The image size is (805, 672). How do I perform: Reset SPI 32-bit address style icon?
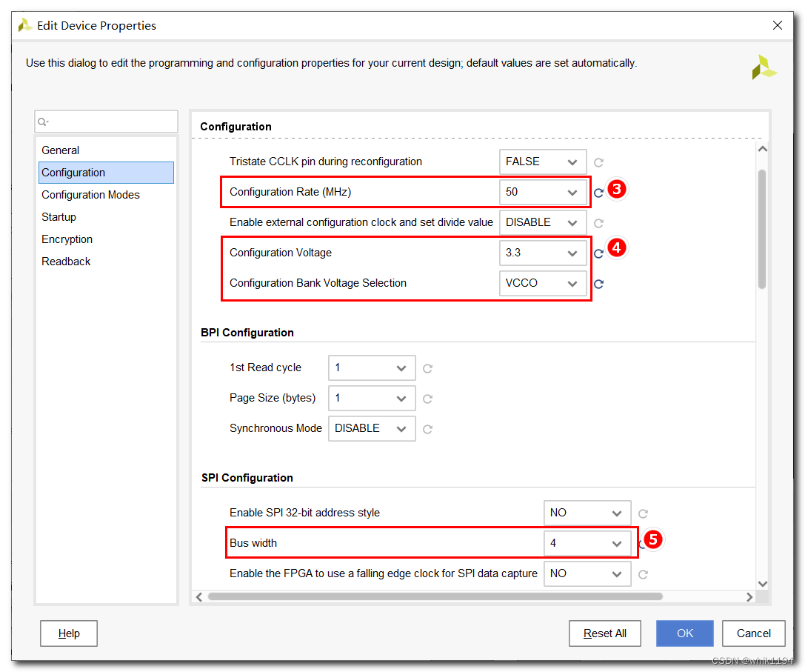click(x=644, y=513)
